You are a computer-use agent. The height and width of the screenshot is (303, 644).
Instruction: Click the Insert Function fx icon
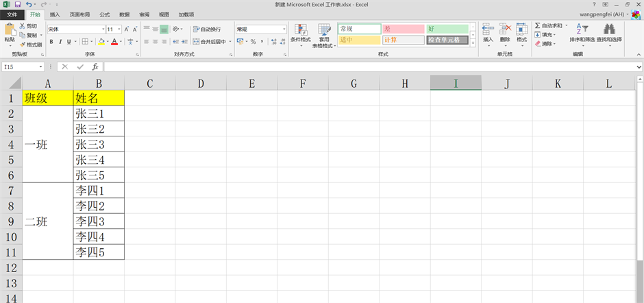coord(95,66)
